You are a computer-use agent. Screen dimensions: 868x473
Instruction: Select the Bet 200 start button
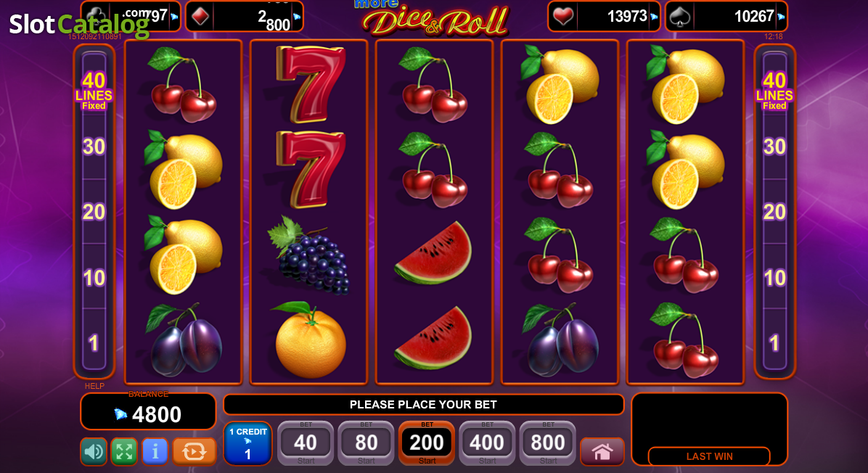coord(427,443)
